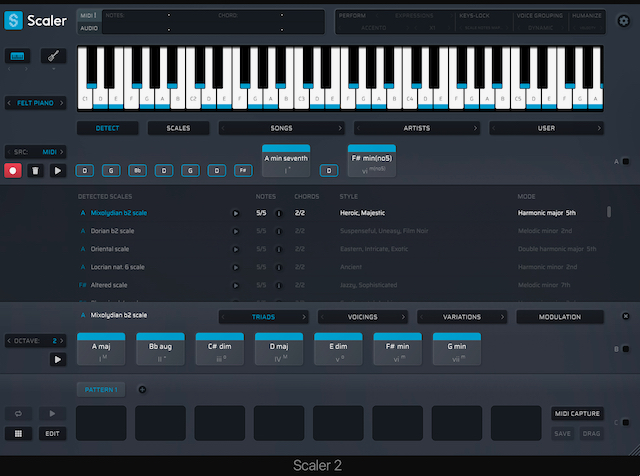
Task: Switch to the guitar view icon
Action: pyautogui.click(x=53, y=56)
